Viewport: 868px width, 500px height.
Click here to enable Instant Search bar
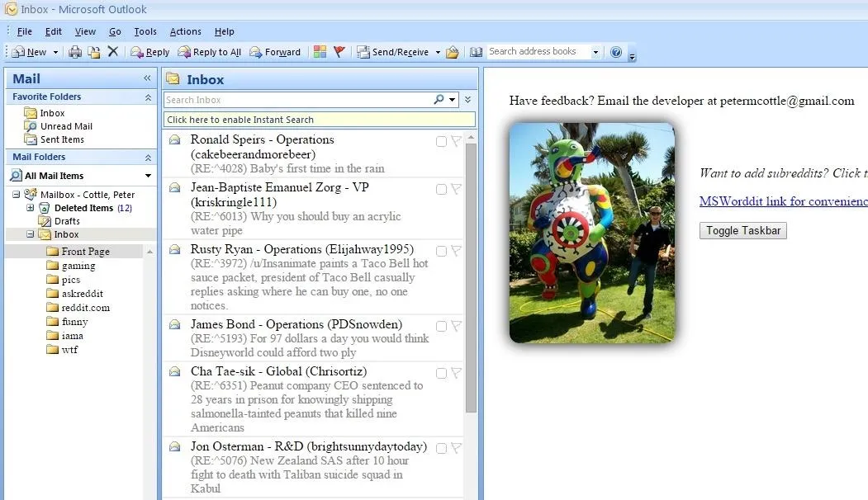(x=320, y=120)
